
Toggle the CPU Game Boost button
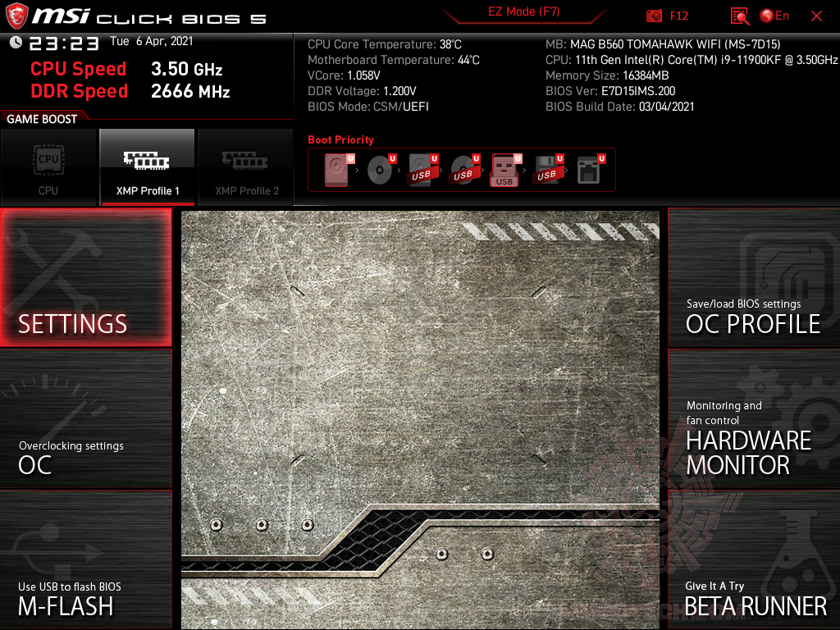[x=48, y=167]
